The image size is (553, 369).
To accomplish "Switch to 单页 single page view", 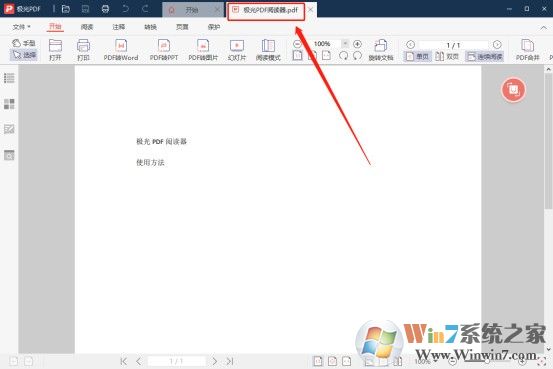I will (417, 56).
